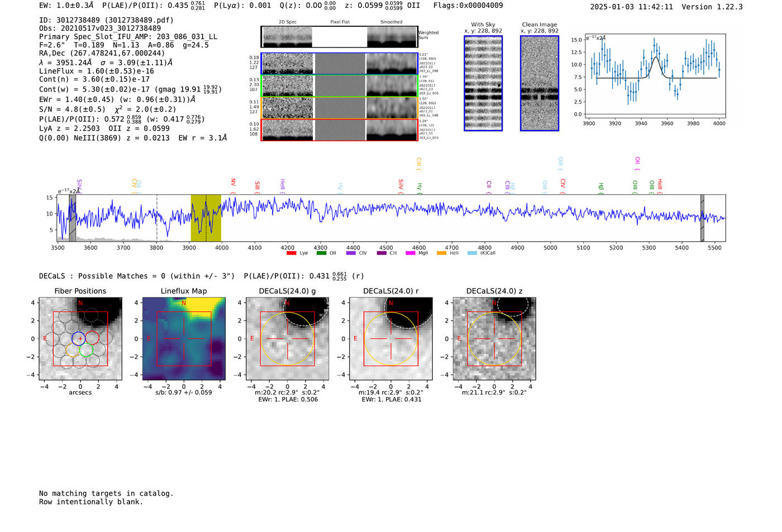Click the EWr = 1.40(±0.45) line
Viewport: 782px width, 532px height.
pyautogui.click(x=117, y=99)
